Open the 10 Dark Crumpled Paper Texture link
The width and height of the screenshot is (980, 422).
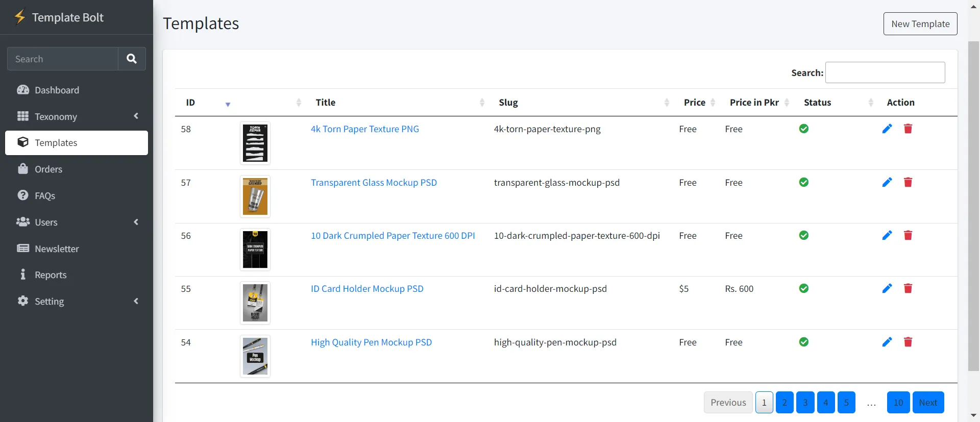click(x=393, y=235)
